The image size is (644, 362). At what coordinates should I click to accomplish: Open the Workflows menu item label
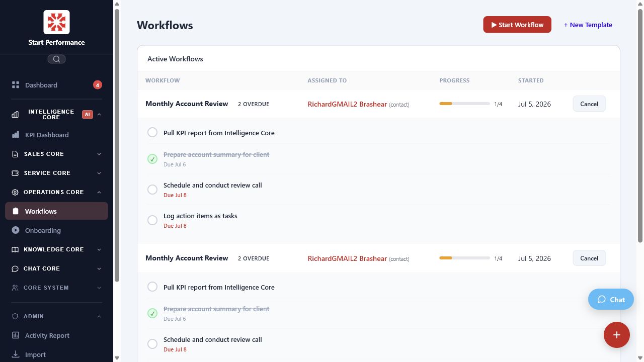(x=41, y=211)
